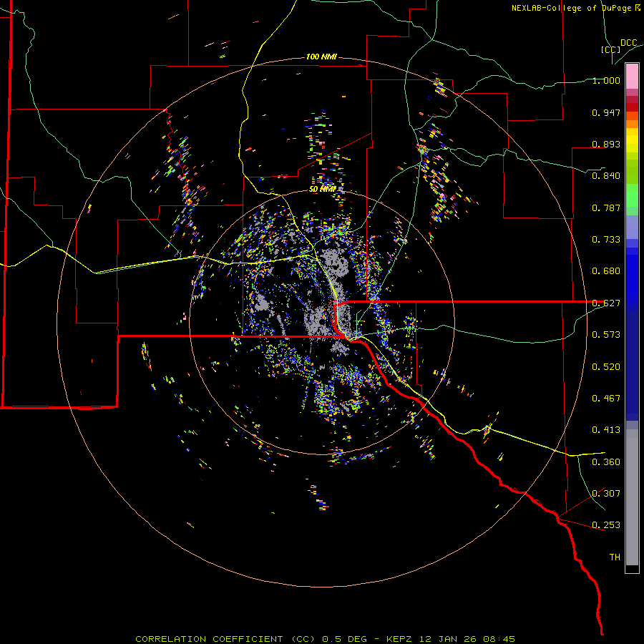The width and height of the screenshot is (644, 644).
Task: Click the 0.253 scale label
Action: [606, 525]
